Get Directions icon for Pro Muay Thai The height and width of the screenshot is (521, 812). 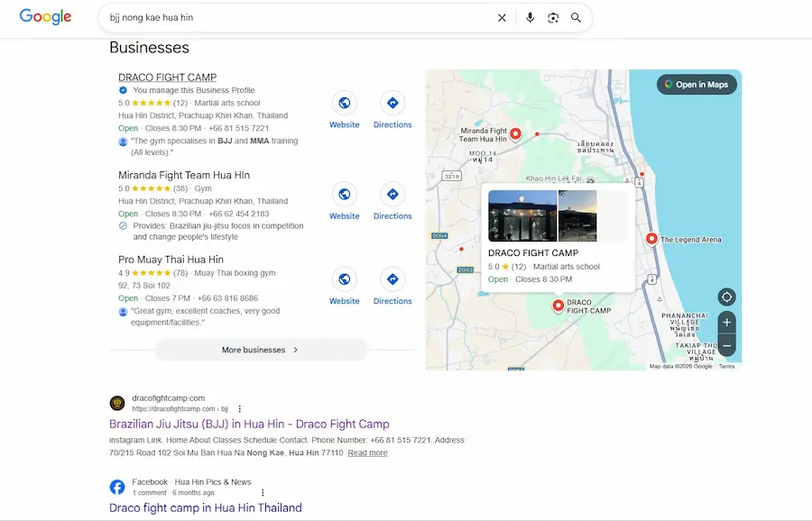(392, 279)
